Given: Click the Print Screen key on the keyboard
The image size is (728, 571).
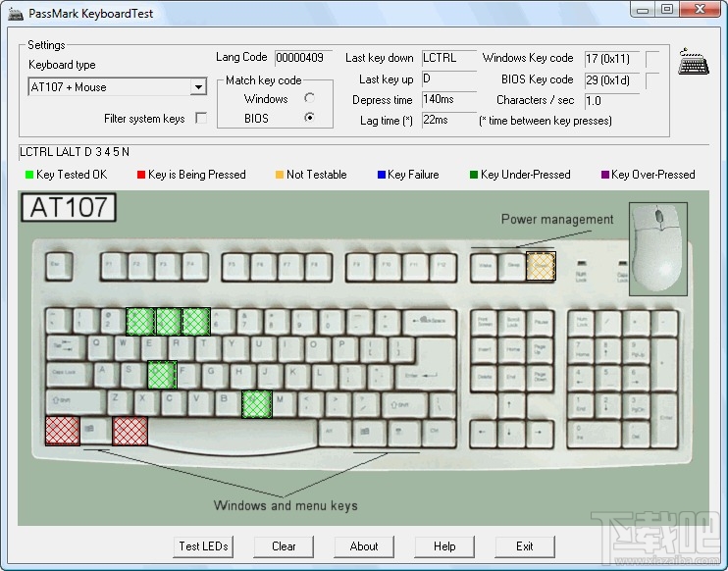Looking at the screenshot, I should 485,322.
